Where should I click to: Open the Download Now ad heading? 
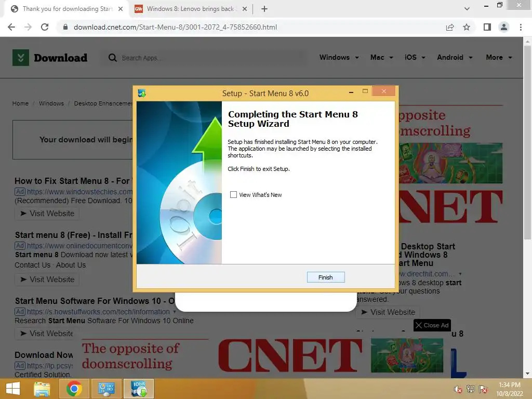coord(44,355)
